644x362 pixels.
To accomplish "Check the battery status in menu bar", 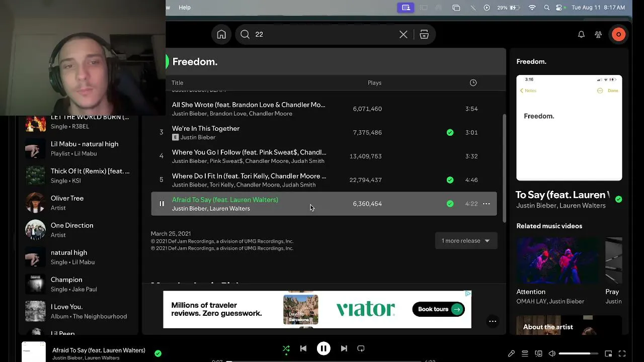I will (x=509, y=8).
